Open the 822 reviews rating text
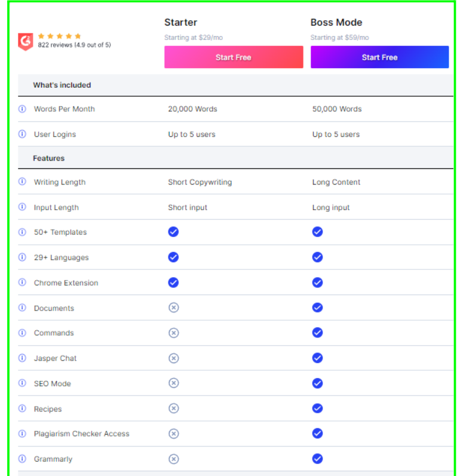The width and height of the screenshot is (460, 476). 75,45
